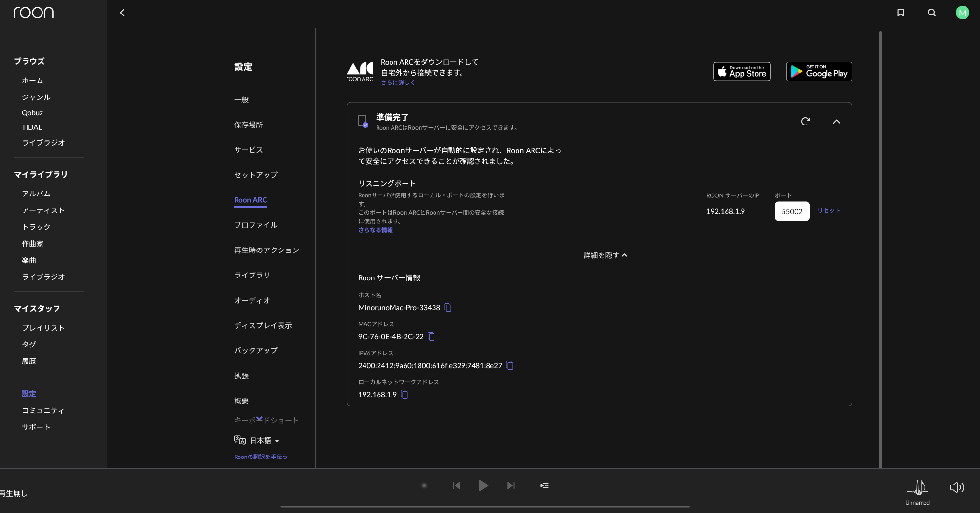This screenshot has width=980, height=513.
Task: Open Qobuz in sidebar
Action: click(x=32, y=113)
